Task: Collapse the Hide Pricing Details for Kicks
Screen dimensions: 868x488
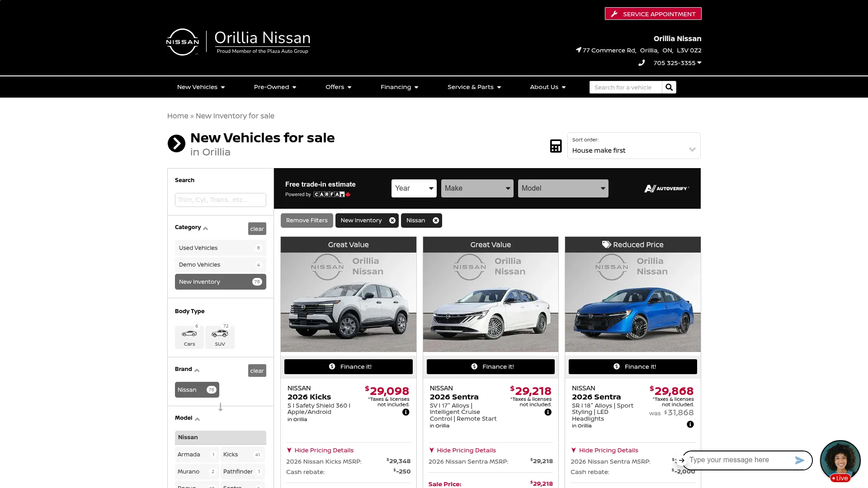Action: 320,450
